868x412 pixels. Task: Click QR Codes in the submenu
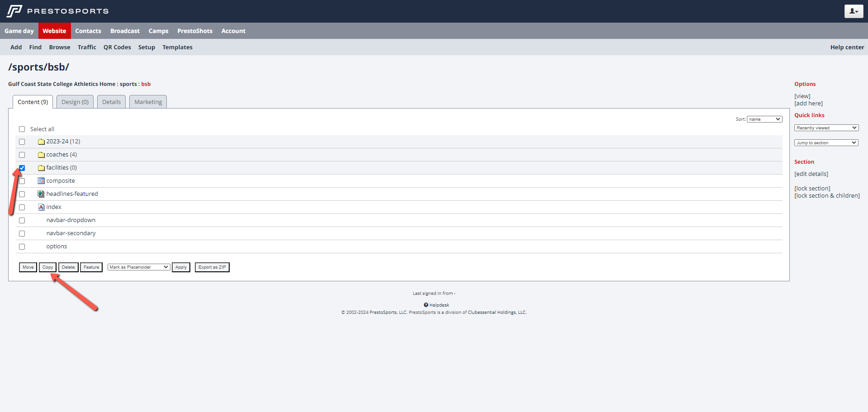tap(117, 47)
